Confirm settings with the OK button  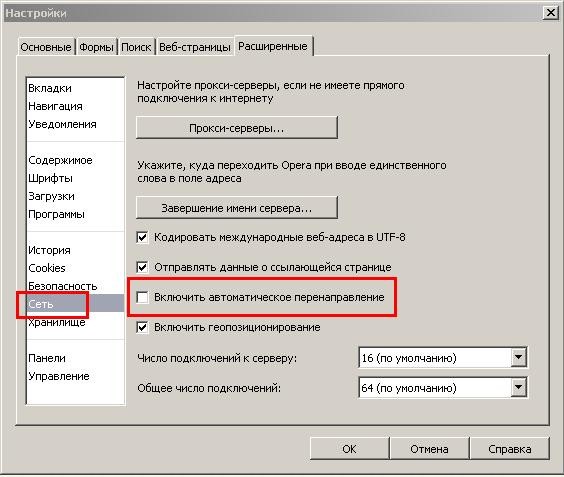pos(349,449)
